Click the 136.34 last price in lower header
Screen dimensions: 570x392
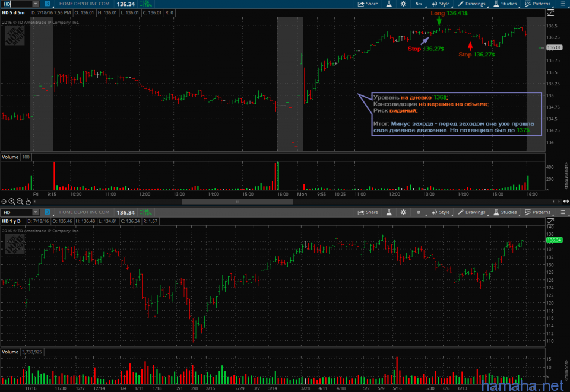coord(126,212)
